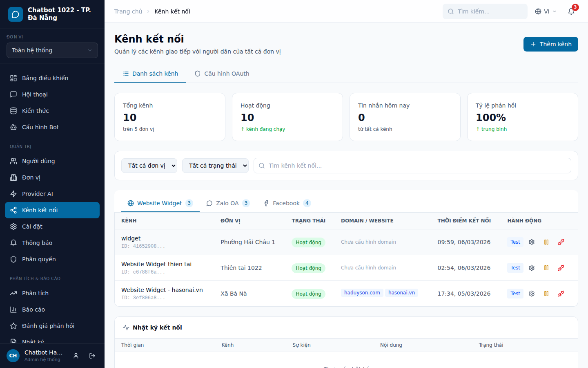
Task: Change language via the VI selector
Action: click(x=546, y=11)
